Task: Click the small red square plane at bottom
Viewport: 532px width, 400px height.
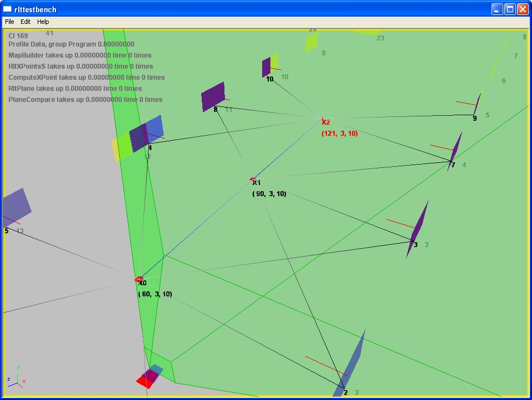Action: click(147, 379)
